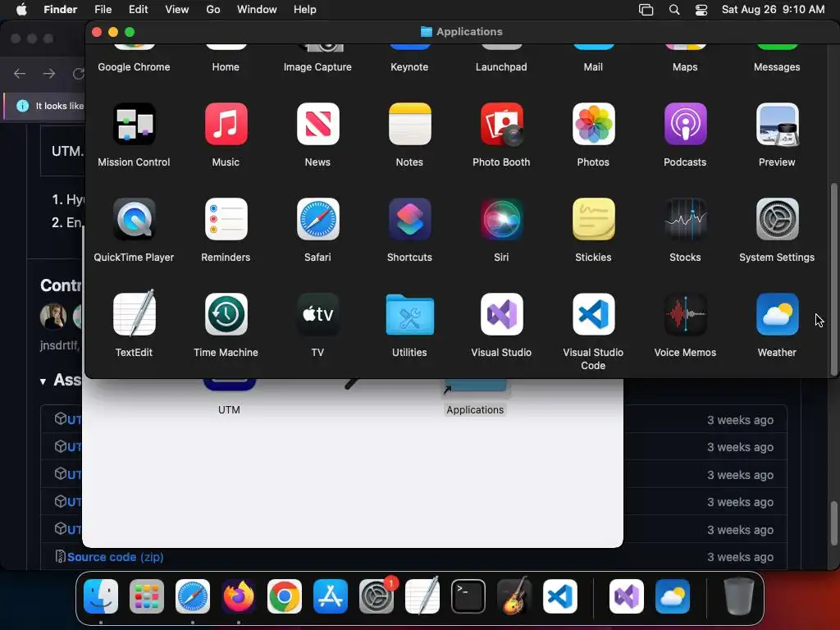Open GarageBand from the Dock
The image size is (840, 630).
[514, 596]
